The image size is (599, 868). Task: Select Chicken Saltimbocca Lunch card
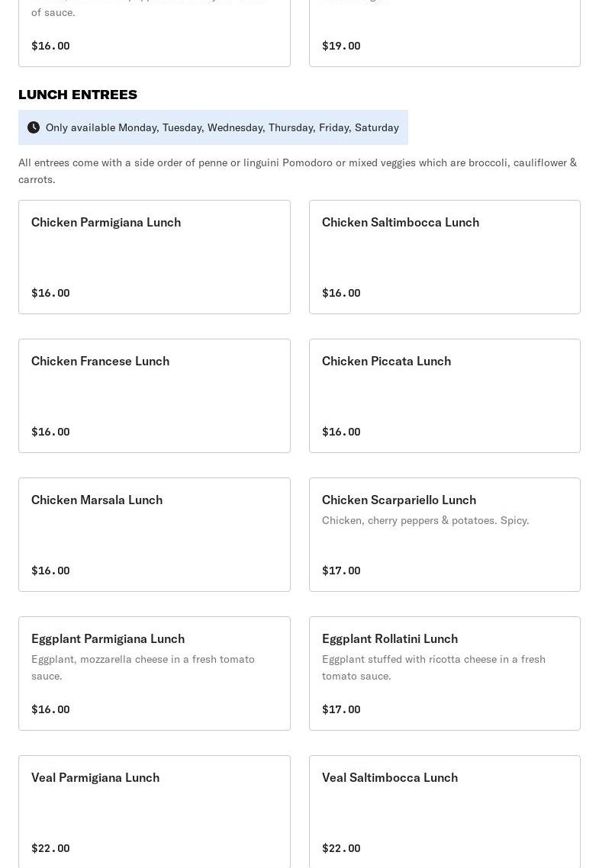click(x=444, y=256)
